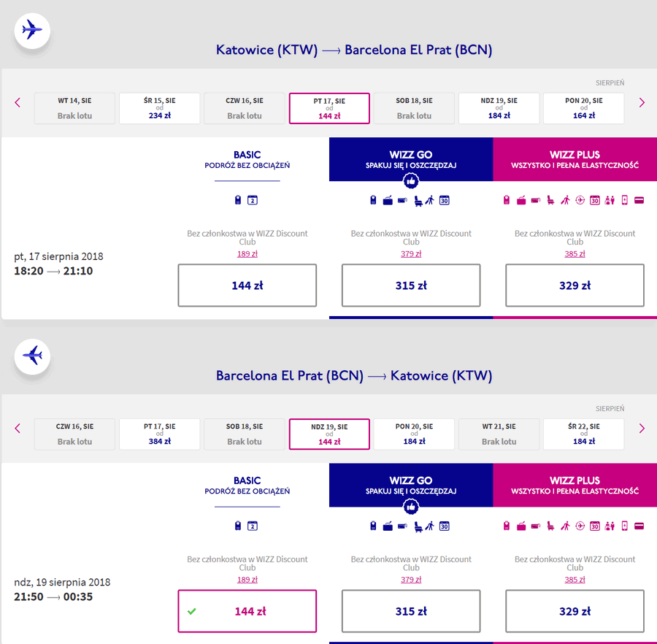Click the departing plane icon above Katowice–Barcelona
This screenshot has width=657, height=644.
32,31
